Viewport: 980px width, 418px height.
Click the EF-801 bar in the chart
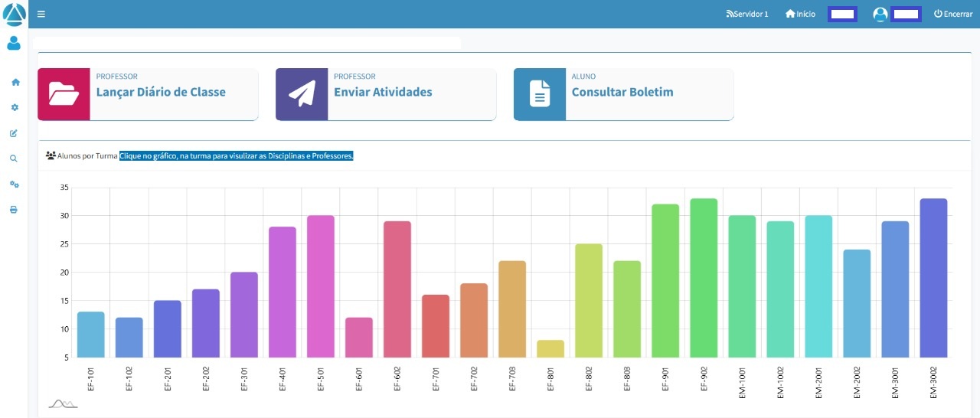coord(550,348)
